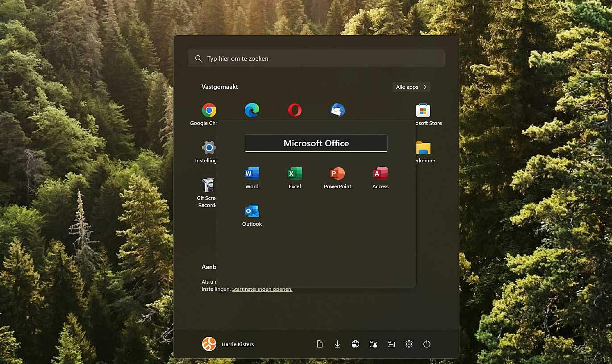Open Instellingen gear pinned app

(x=209, y=148)
